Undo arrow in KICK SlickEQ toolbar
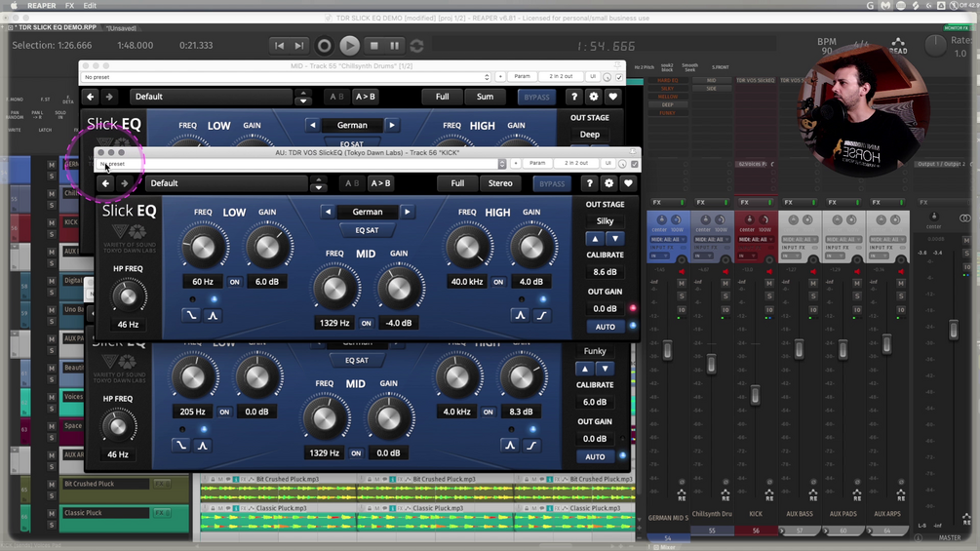 pos(105,183)
